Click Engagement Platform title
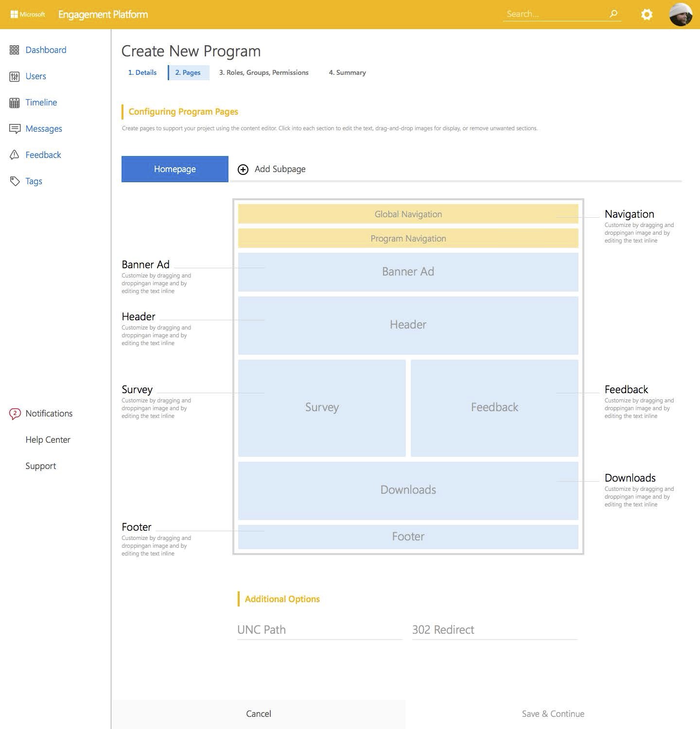Viewport: 700px width, 729px height. (103, 15)
